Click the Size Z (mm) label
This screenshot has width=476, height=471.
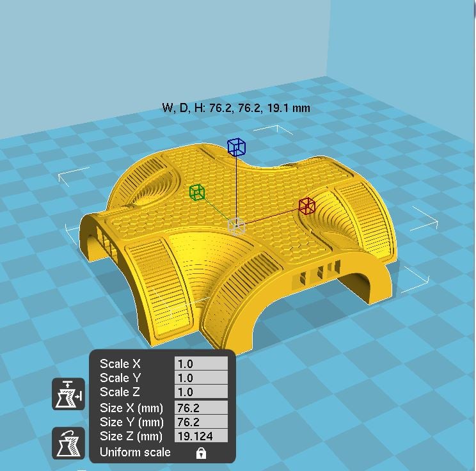[131, 436]
